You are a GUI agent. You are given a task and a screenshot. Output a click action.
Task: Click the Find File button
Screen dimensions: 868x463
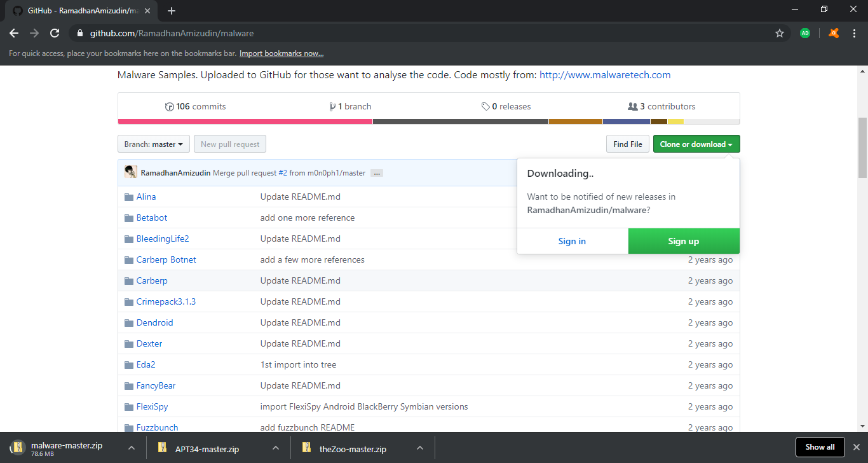[628, 144]
